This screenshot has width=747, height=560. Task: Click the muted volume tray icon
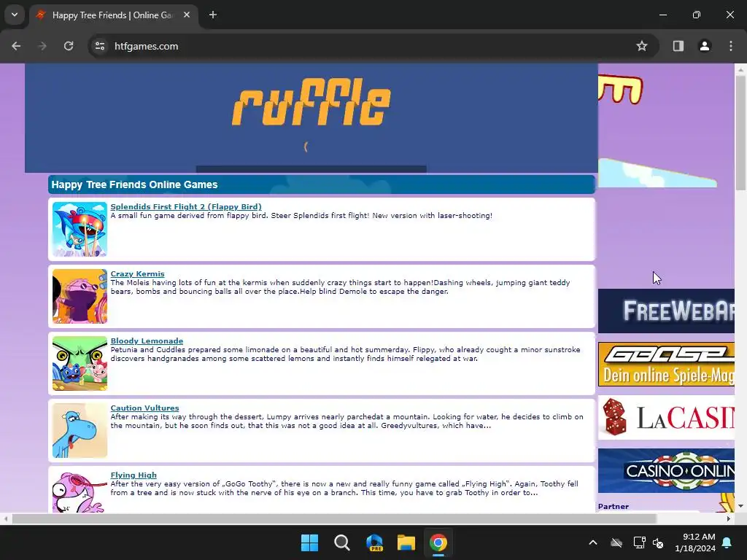click(x=658, y=542)
